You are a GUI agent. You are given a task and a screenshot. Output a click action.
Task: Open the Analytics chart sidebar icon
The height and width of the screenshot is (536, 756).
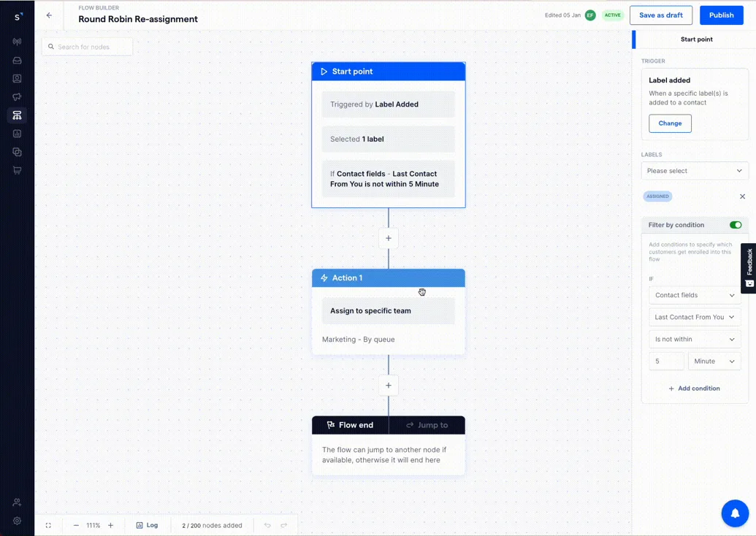point(17,134)
